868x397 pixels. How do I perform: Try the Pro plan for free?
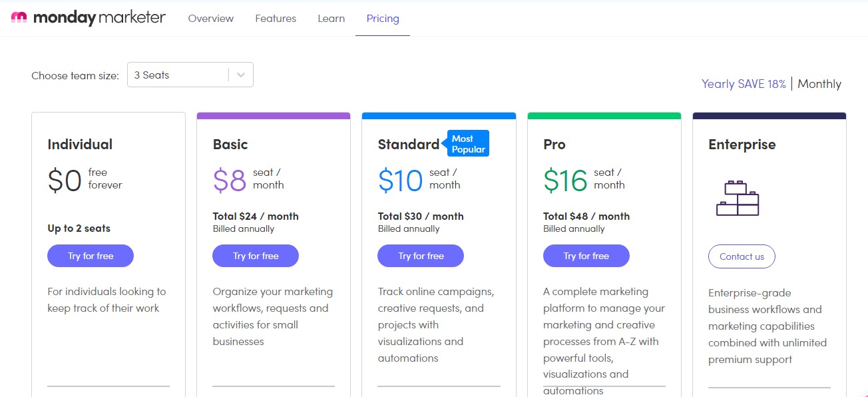click(586, 256)
